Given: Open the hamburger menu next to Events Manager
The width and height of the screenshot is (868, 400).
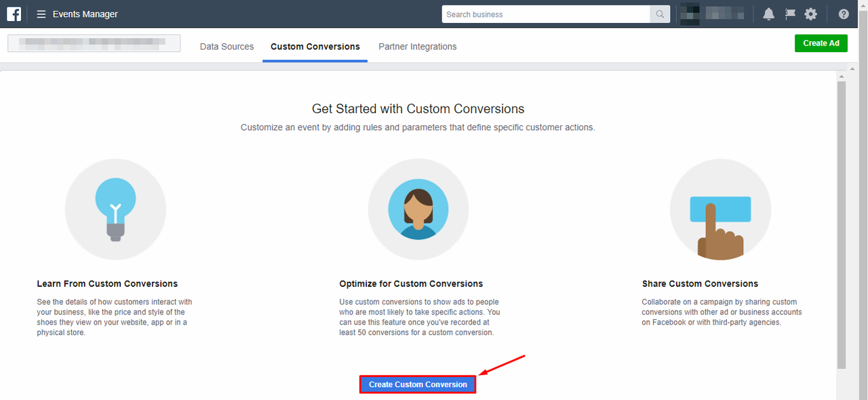Looking at the screenshot, I should click(41, 14).
